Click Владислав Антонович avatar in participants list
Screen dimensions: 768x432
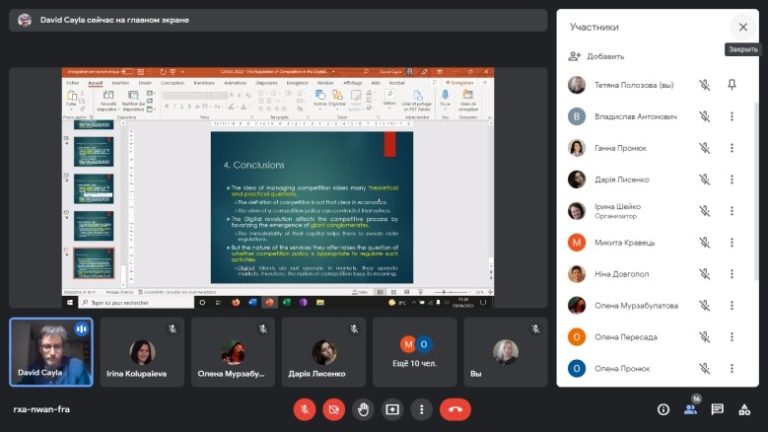point(576,117)
